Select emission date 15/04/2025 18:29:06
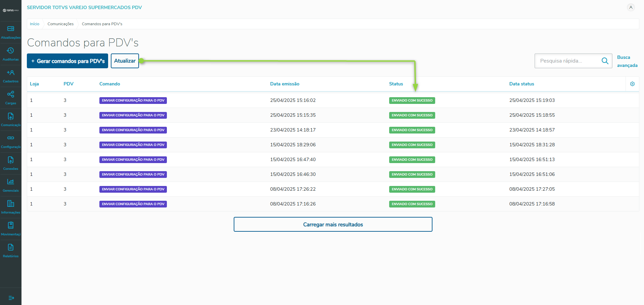 pyautogui.click(x=293, y=145)
